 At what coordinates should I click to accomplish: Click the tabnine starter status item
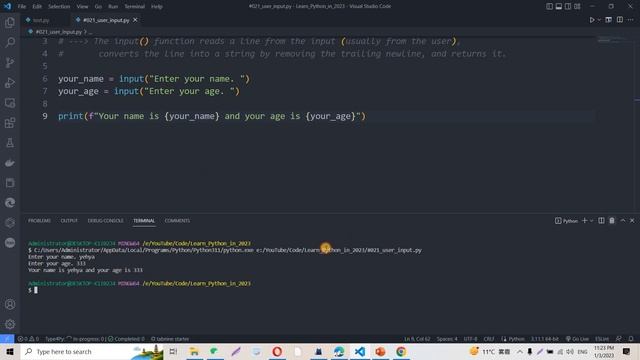click(x=170, y=339)
